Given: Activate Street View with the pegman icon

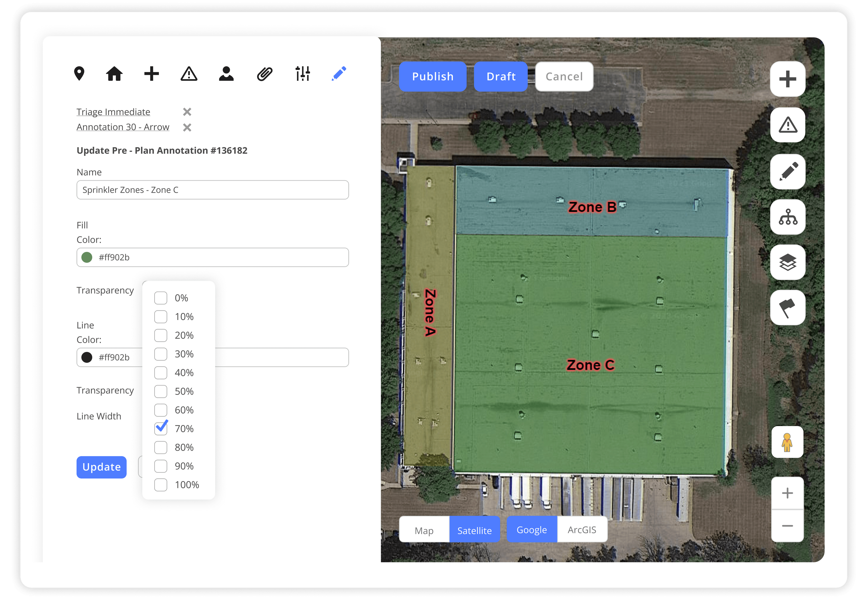Looking at the screenshot, I should click(787, 442).
